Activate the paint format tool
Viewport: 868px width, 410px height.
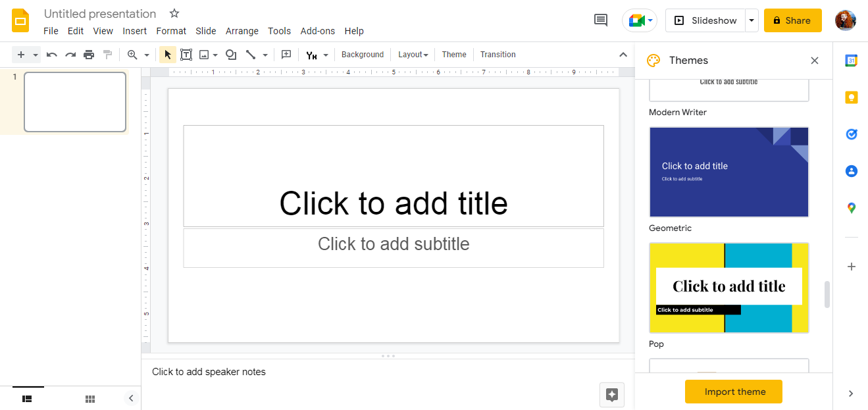pos(107,55)
